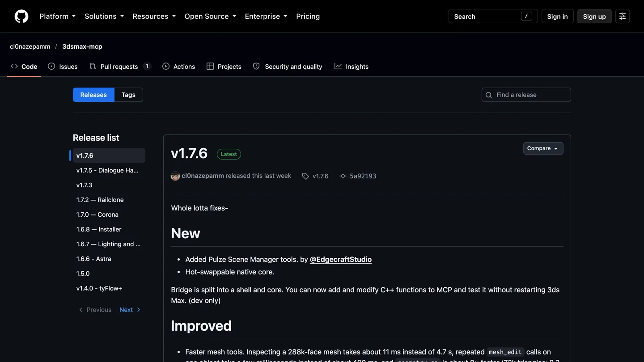Open the appearance settings icon beside Sign up

pos(623,16)
